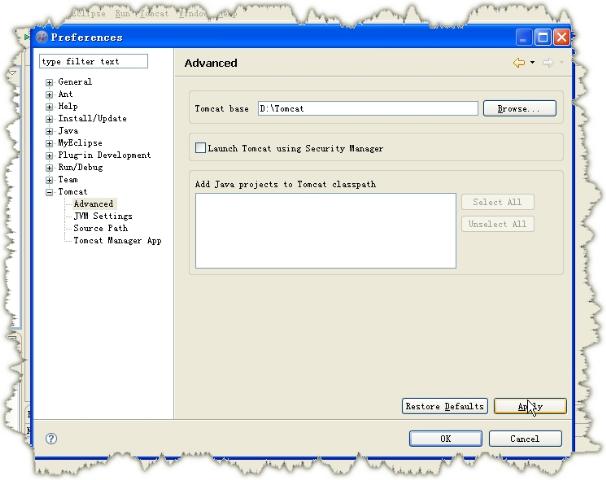Viewport: 606px width, 480px height.
Task: Click the Tomcat base path field
Action: (368, 109)
